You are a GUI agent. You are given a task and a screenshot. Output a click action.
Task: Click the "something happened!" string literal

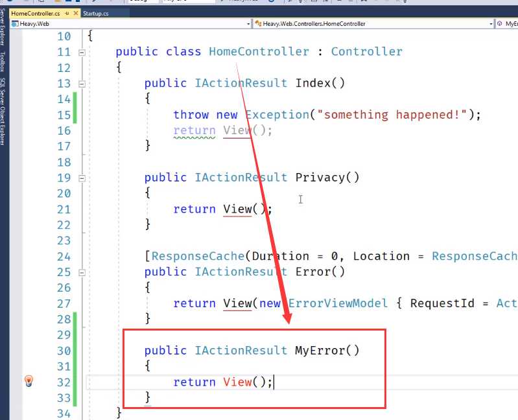coord(392,115)
